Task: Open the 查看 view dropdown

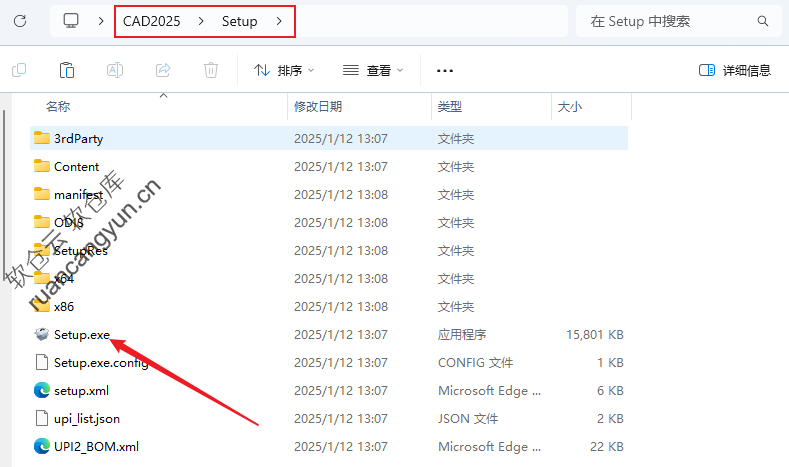Action: (x=373, y=70)
